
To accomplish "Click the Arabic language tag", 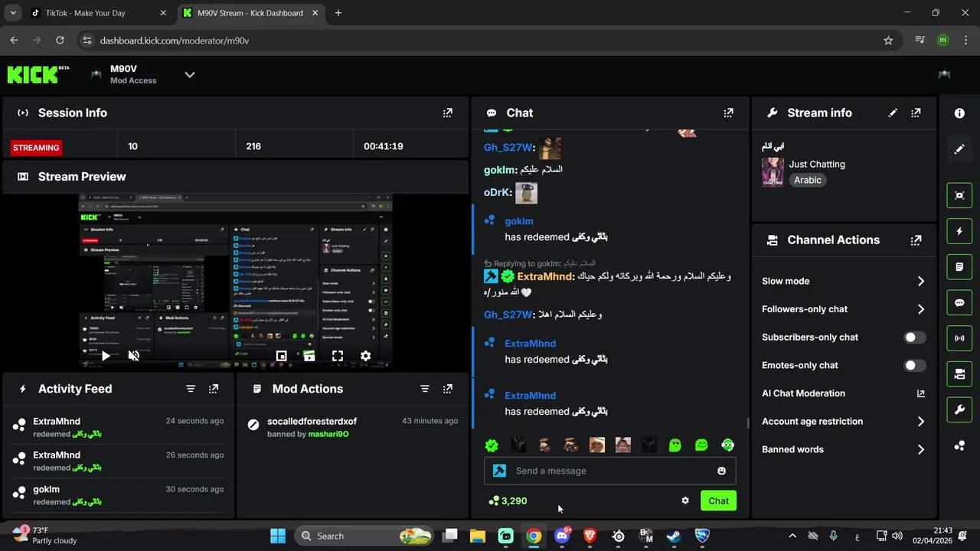I will click(x=808, y=181).
